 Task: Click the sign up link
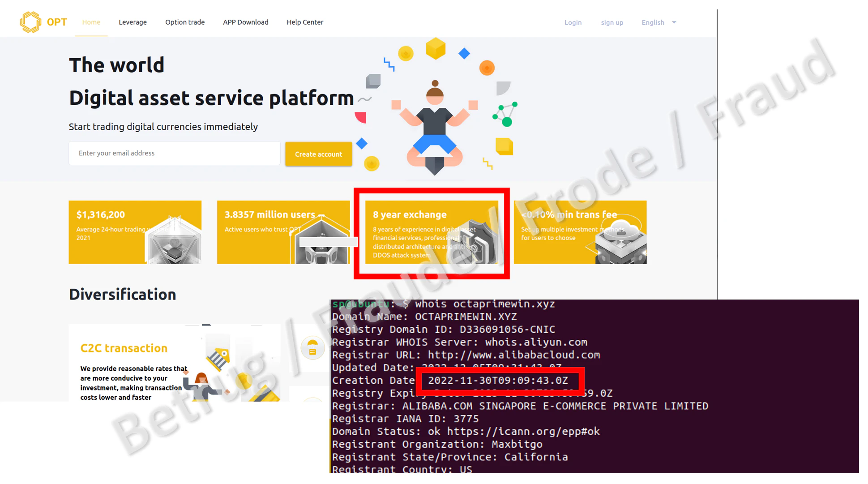(612, 22)
